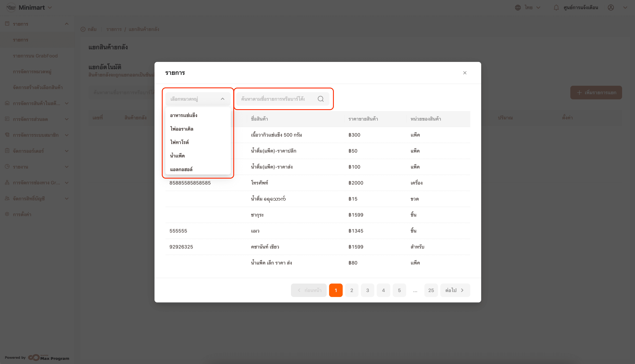Select อาหารแช่แข็ง category option
The image size is (635, 364).
tap(183, 115)
